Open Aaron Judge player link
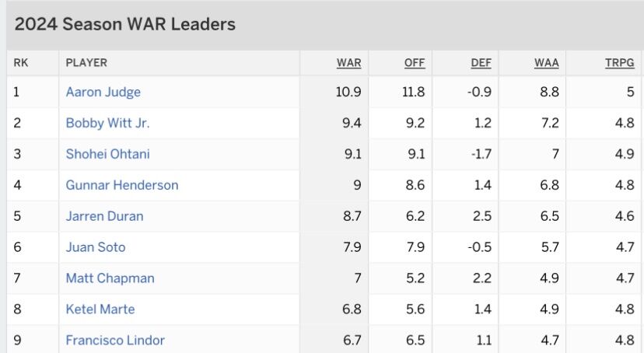644x353 pixels. (x=103, y=92)
